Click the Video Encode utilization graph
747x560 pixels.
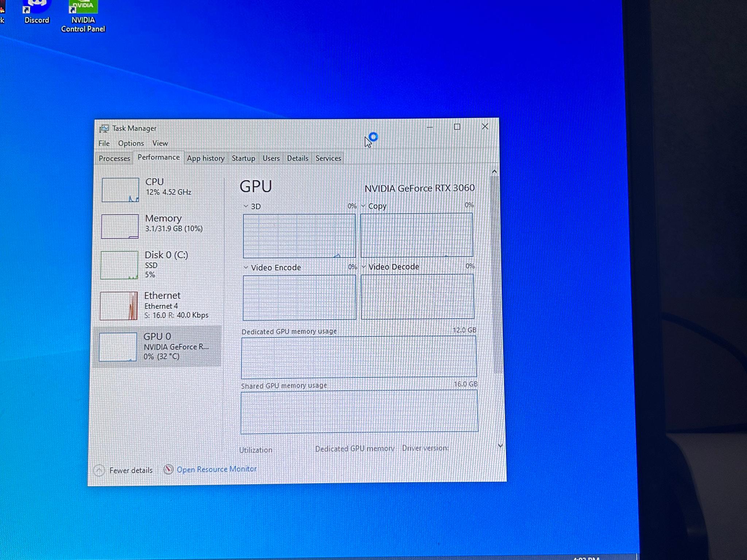(x=299, y=297)
